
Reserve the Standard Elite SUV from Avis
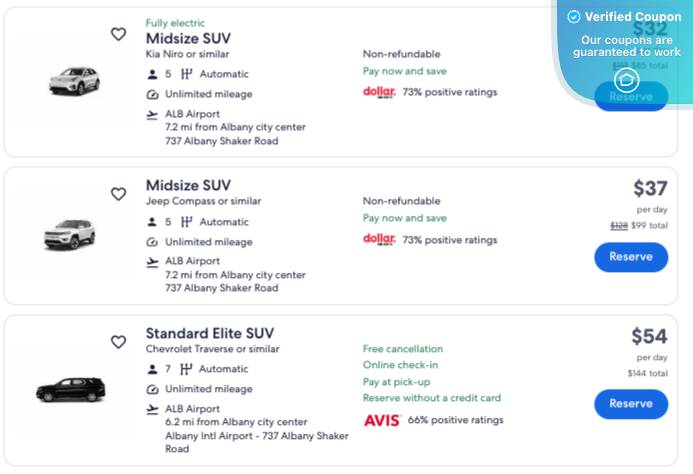630,404
